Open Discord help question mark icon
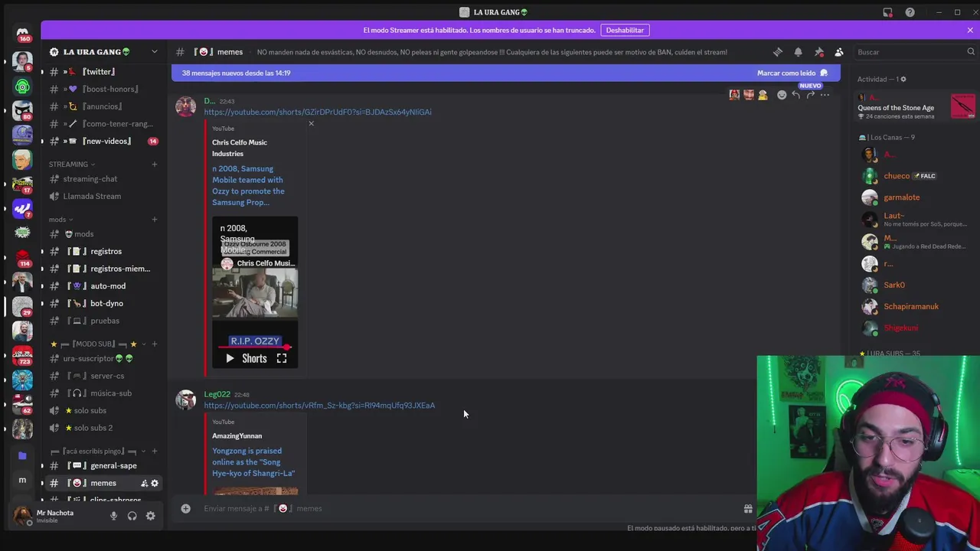Viewport: 980px width, 551px height. coord(910,12)
